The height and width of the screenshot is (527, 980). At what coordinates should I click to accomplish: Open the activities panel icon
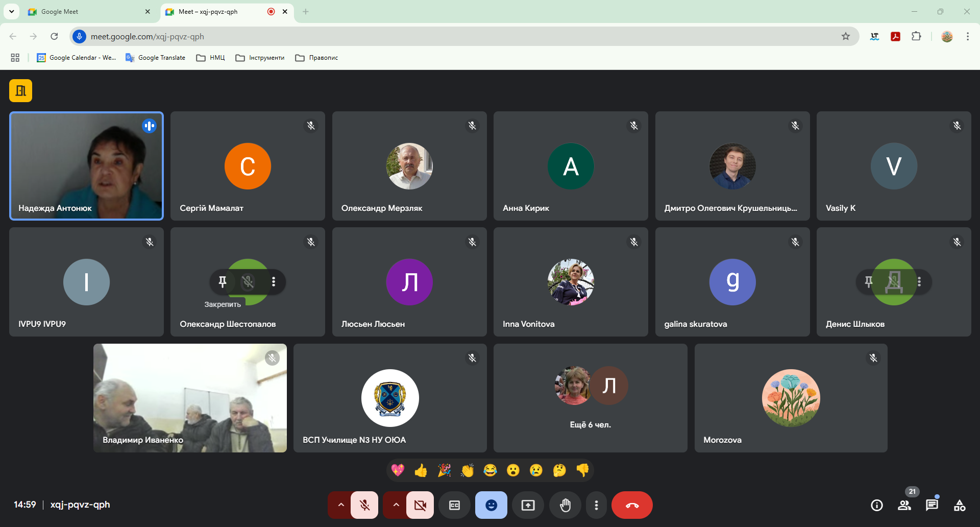click(x=959, y=505)
